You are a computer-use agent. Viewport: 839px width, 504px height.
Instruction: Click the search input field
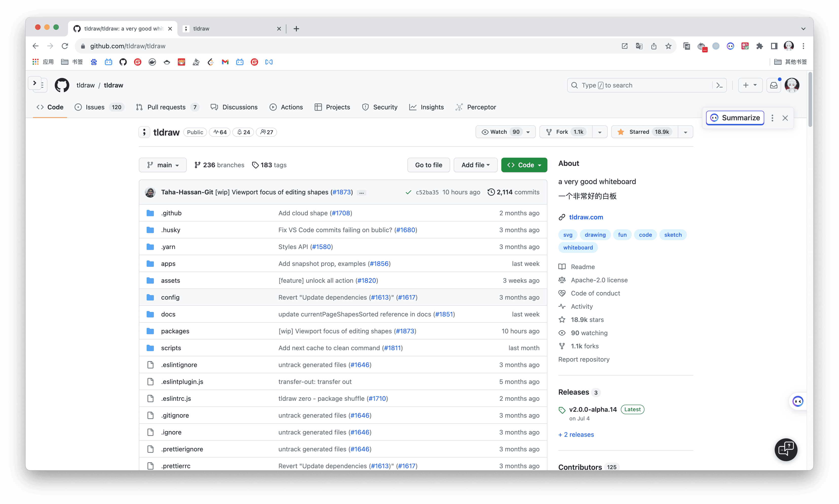pos(642,85)
